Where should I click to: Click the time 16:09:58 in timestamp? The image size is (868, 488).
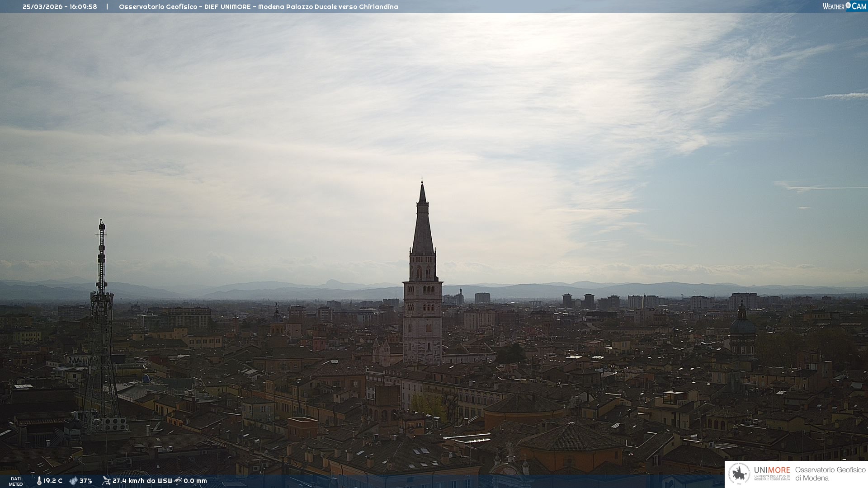click(x=83, y=7)
